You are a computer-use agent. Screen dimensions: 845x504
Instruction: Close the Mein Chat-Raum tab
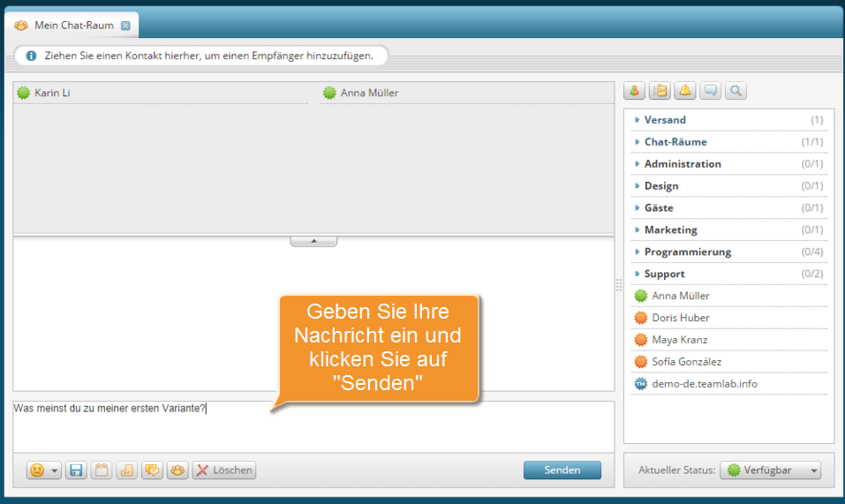pos(125,26)
